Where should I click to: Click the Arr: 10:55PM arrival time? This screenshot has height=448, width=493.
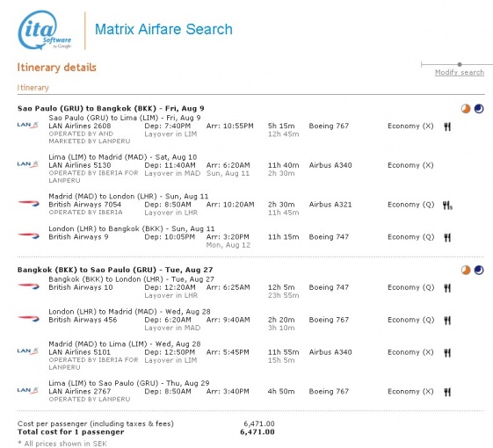coord(230,126)
